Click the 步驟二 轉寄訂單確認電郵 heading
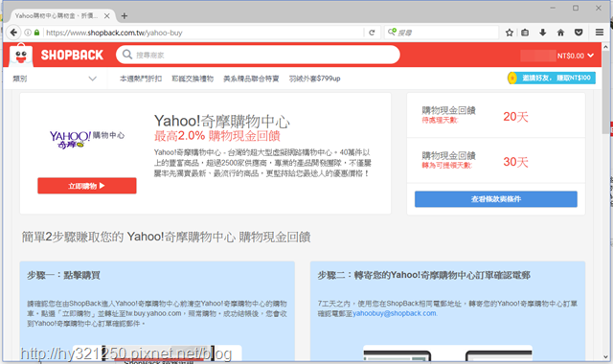The width and height of the screenshot is (613, 364). pyautogui.click(x=423, y=275)
